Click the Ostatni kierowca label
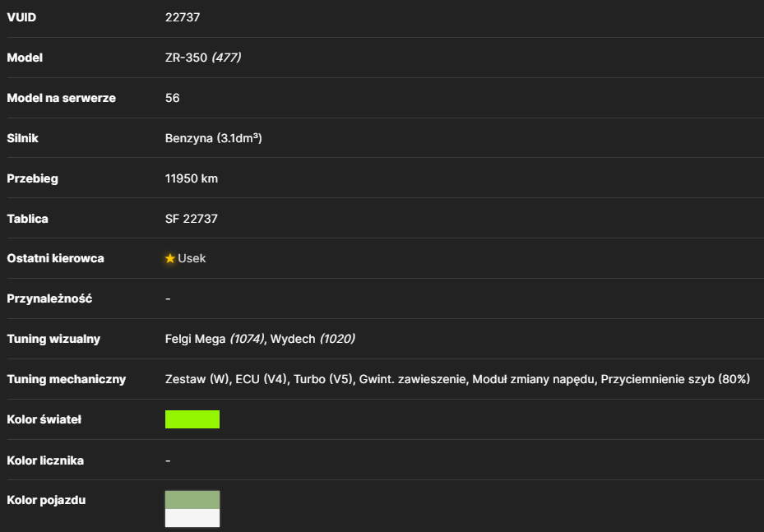Screen dimensions: 764x532 [x=56, y=259]
